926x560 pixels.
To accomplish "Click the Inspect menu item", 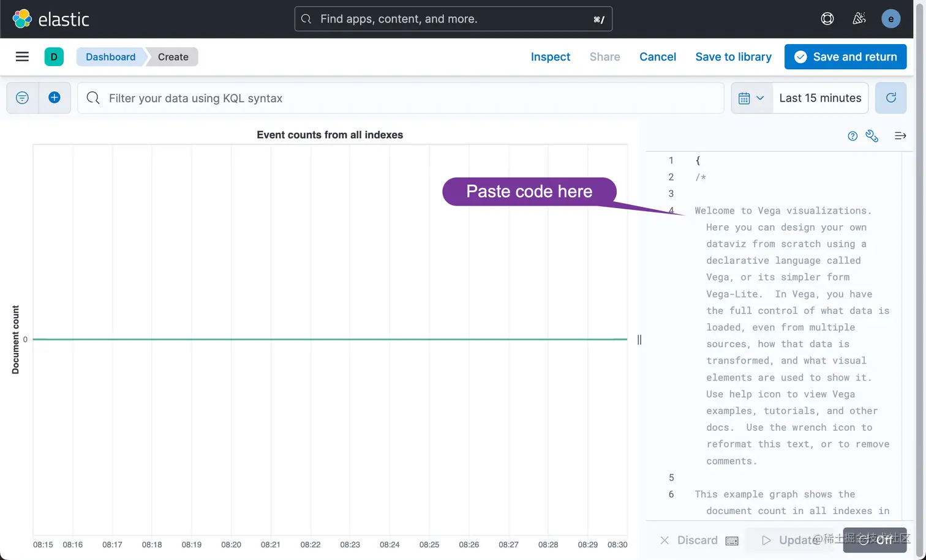I will (550, 57).
